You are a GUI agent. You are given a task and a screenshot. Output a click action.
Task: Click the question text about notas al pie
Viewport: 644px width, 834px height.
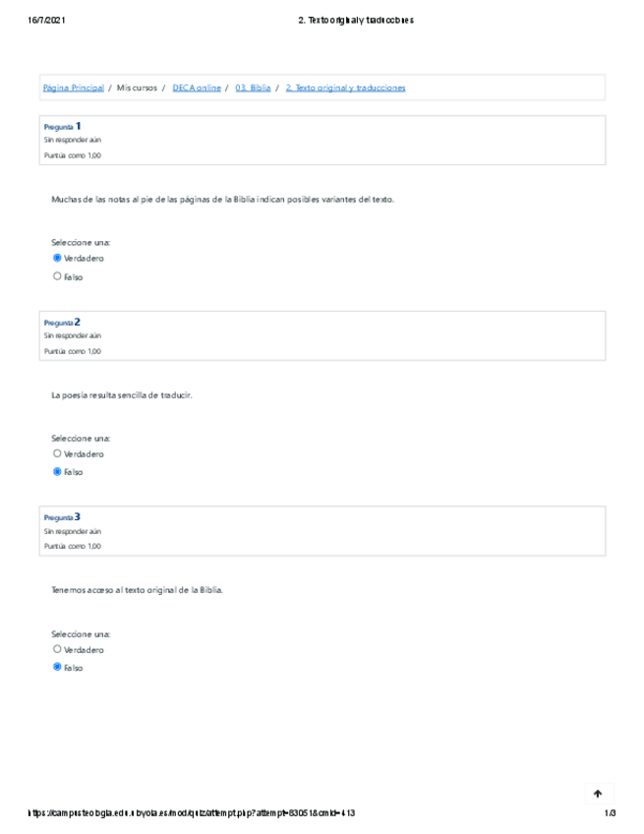(222, 200)
